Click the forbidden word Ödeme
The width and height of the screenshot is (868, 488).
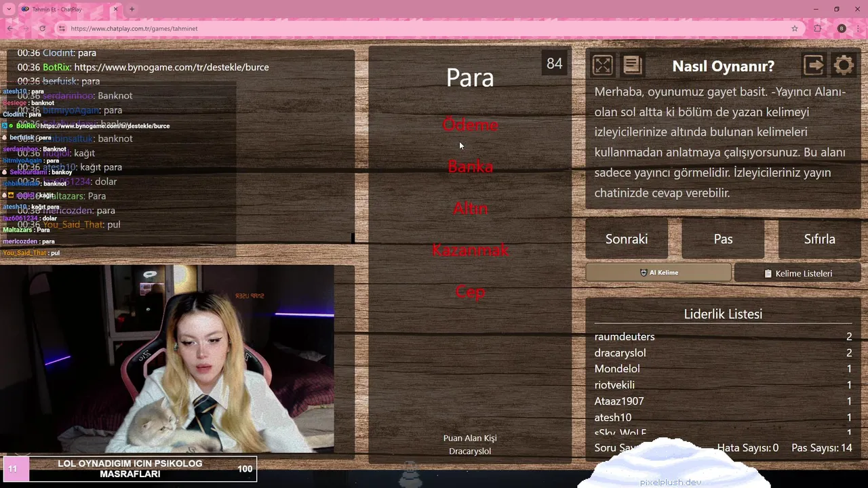[470, 125]
